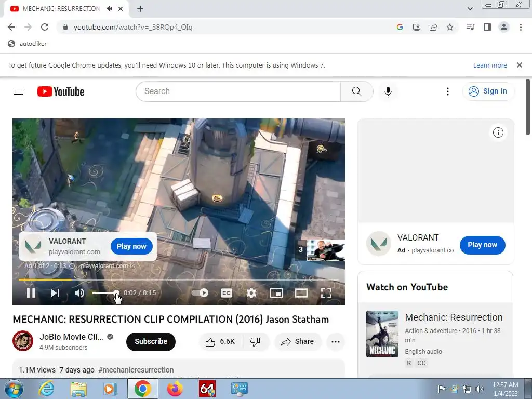This screenshot has width=532, height=399.
Task: Toggle the Chrome side panel
Action: click(x=487, y=27)
